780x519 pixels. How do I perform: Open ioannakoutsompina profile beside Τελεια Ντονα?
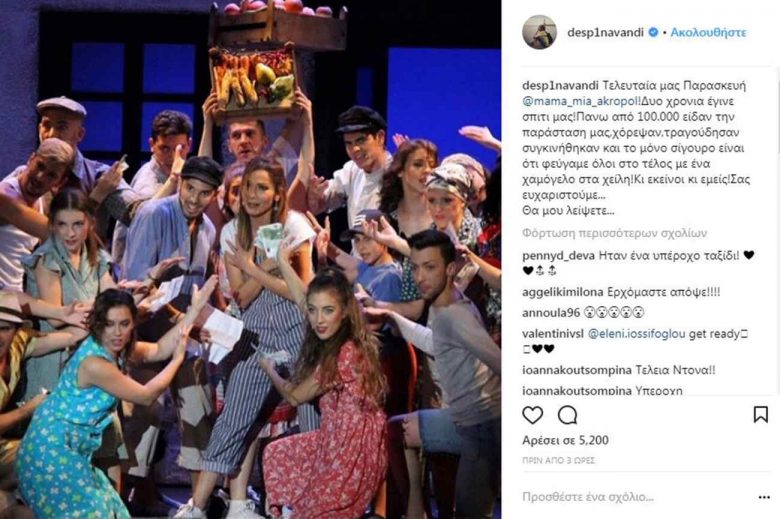pyautogui.click(x=577, y=370)
